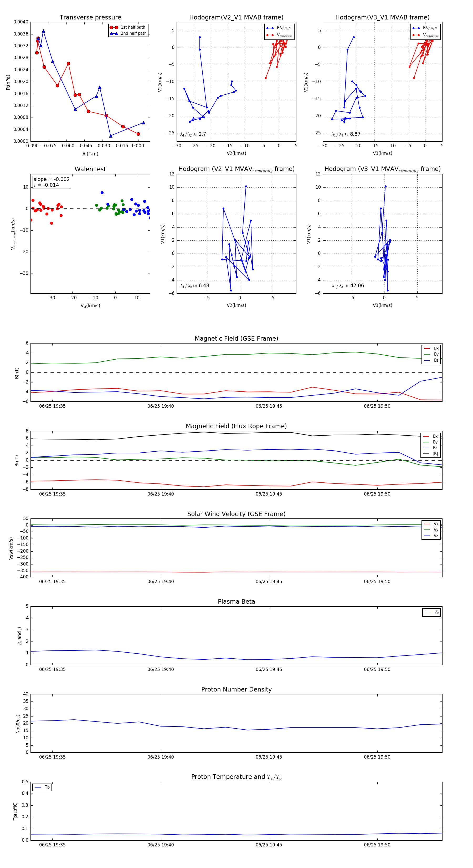
Task: Click the 'r = -0.014' annotation
Action: [x=47, y=185]
